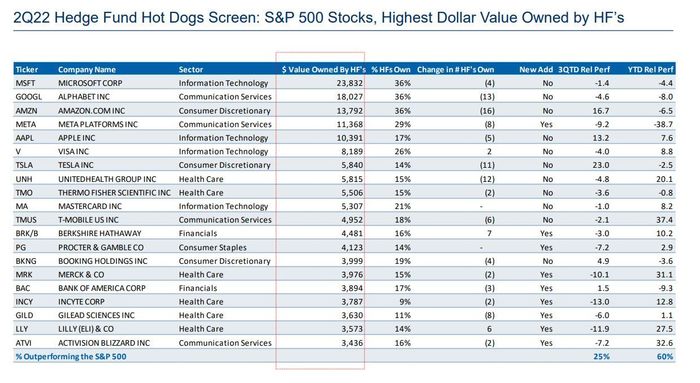This screenshot has width=700, height=383.
Task: Select the Change in # HF's Own header
Action: [455, 70]
